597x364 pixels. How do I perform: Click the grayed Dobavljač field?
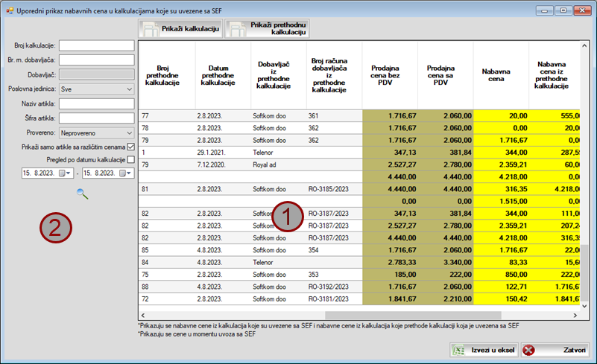[x=97, y=74]
